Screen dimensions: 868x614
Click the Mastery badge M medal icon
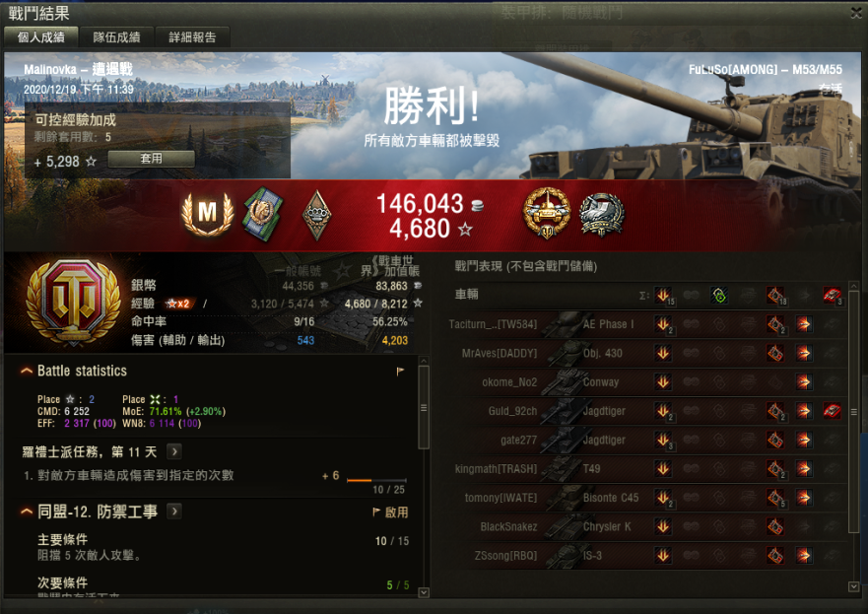(x=208, y=214)
